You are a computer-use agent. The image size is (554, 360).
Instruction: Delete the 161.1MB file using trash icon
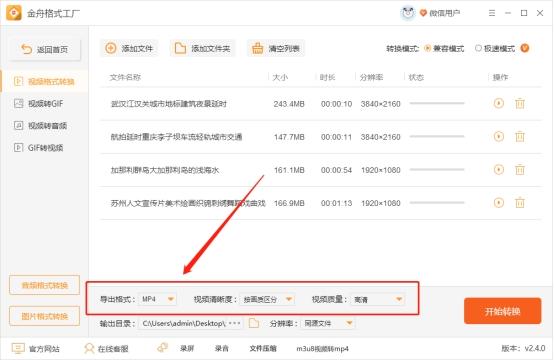pos(520,170)
